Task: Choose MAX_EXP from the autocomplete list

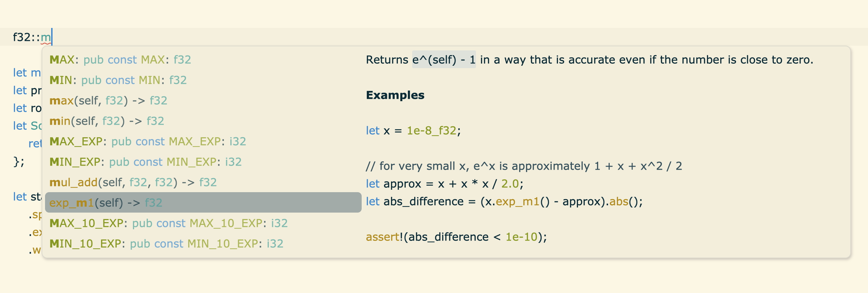Action: (x=147, y=141)
